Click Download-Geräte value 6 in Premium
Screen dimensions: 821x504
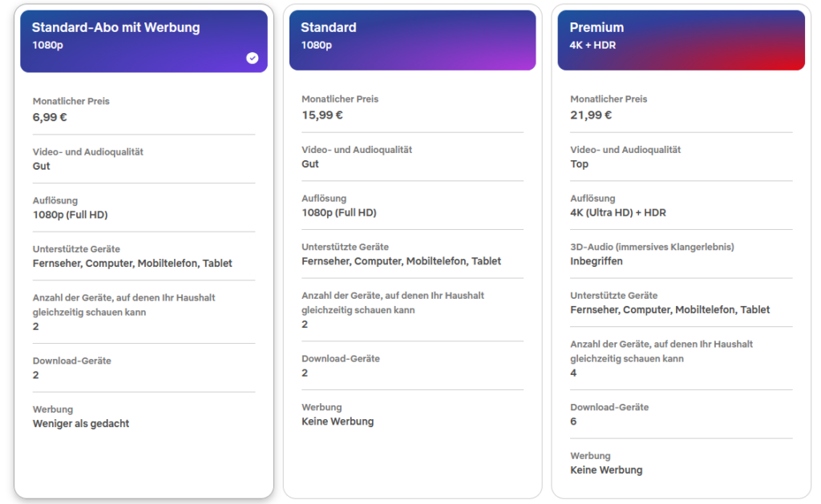(573, 421)
